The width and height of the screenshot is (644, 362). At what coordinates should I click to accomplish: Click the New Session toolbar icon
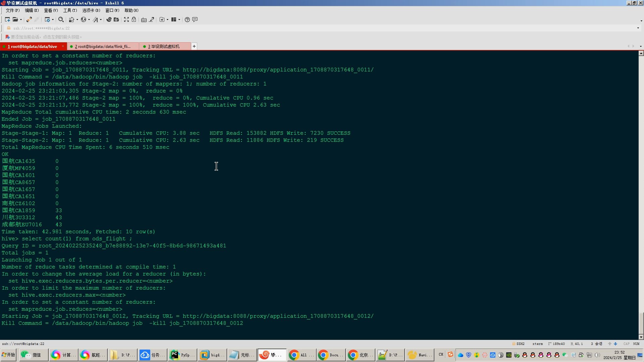coord(7,19)
